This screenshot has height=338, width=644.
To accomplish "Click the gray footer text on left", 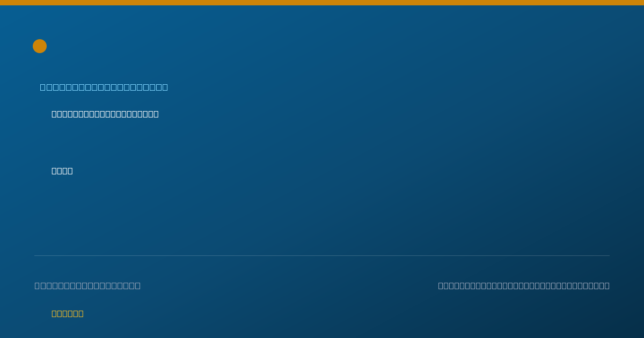I will [x=87, y=285].
